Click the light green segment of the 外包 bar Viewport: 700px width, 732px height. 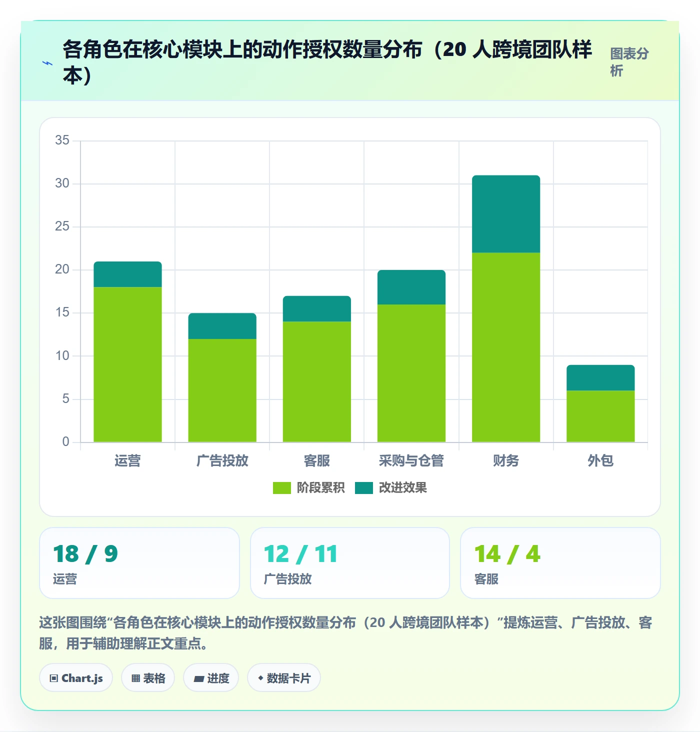pos(600,416)
